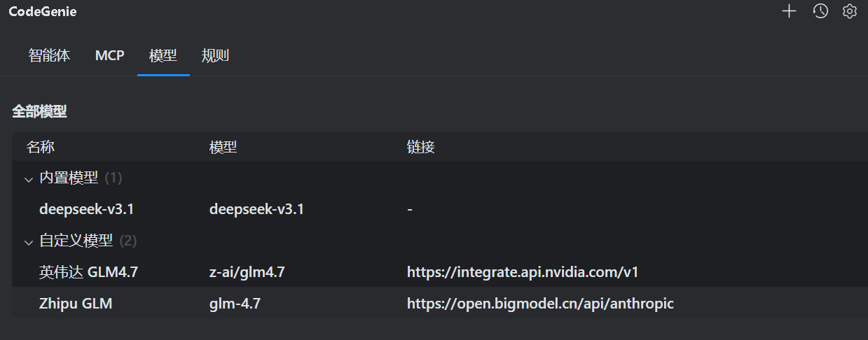Select the deepseek-v3.1 name in the built-in row
868x340 pixels.
point(86,209)
